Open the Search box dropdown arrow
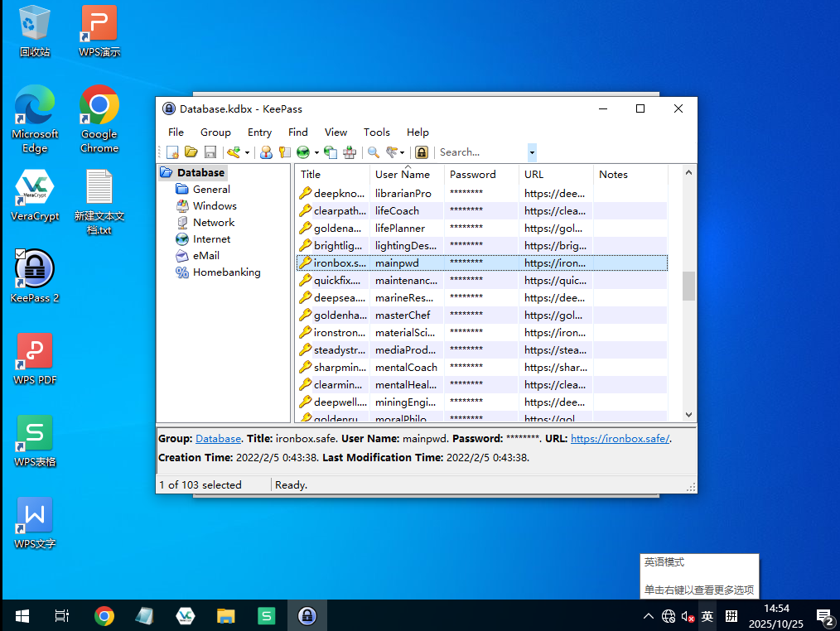 pos(532,152)
